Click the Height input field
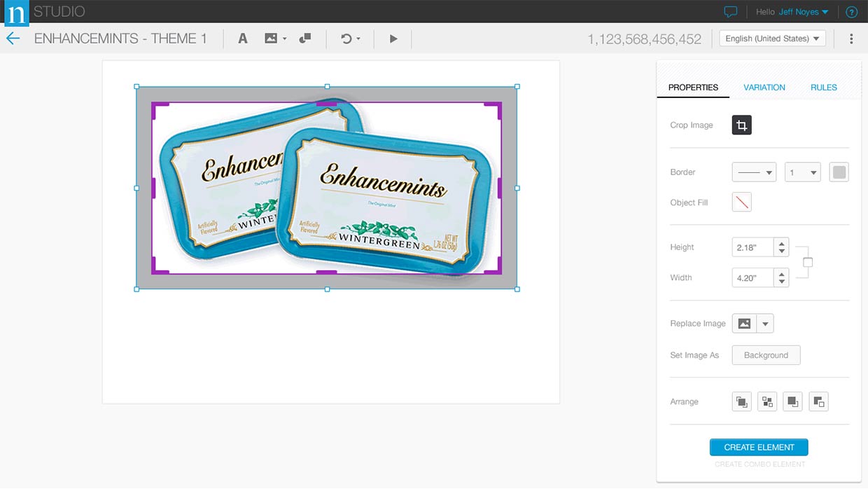The height and width of the screenshot is (489, 868). click(752, 247)
